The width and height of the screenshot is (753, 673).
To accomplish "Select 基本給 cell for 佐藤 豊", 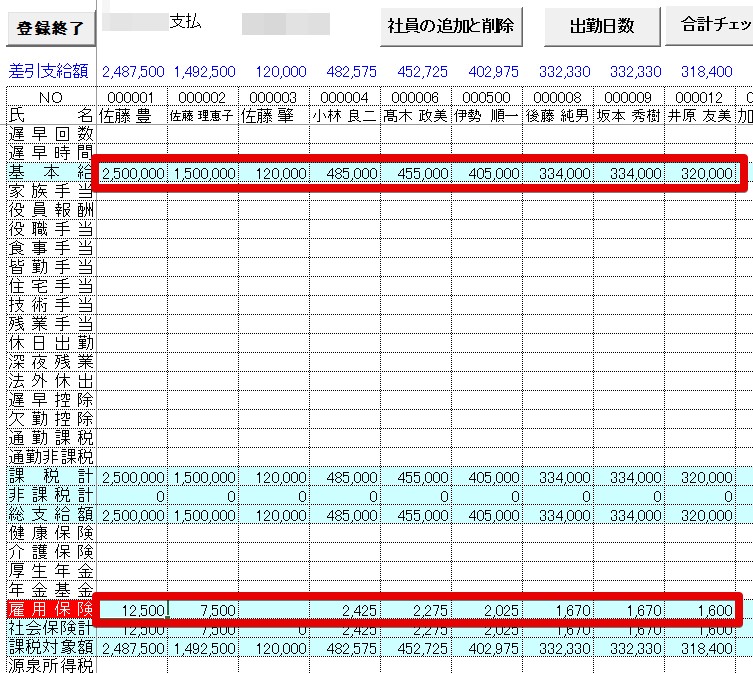I will pos(132,173).
